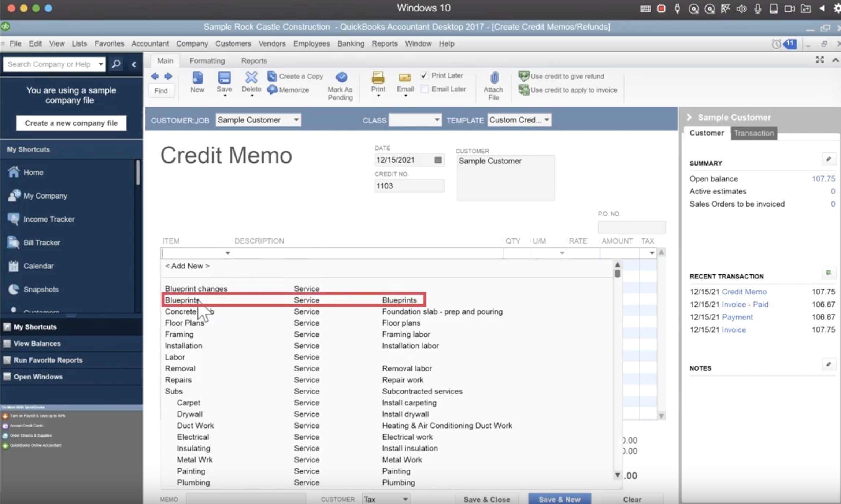Open the date calendar picker

(438, 160)
